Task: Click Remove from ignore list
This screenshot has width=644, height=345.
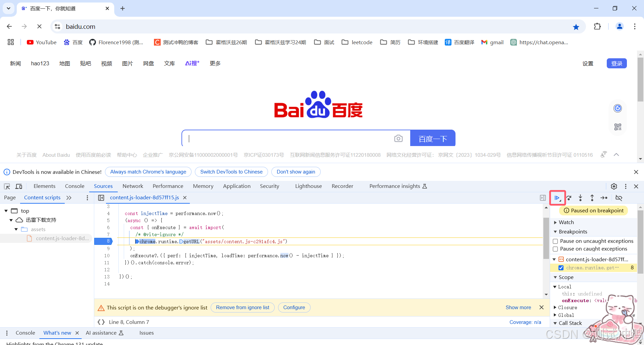Action: [x=243, y=307]
